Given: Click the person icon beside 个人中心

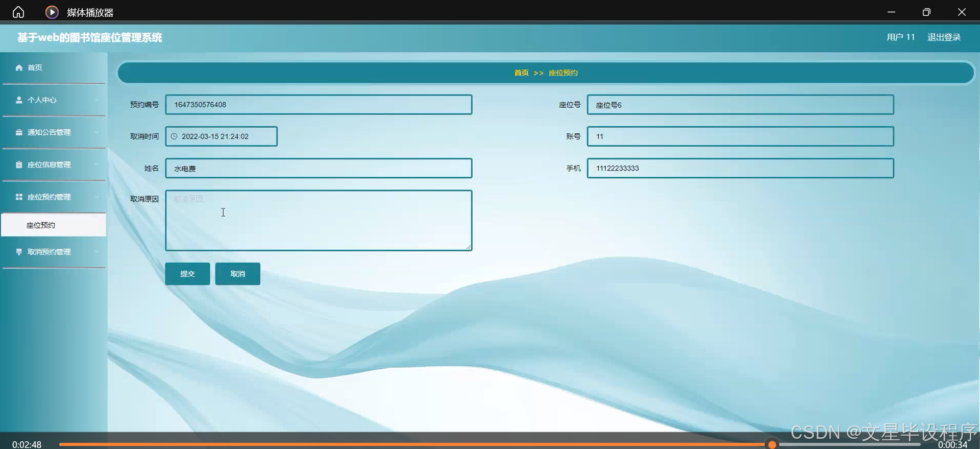Looking at the screenshot, I should [x=19, y=100].
